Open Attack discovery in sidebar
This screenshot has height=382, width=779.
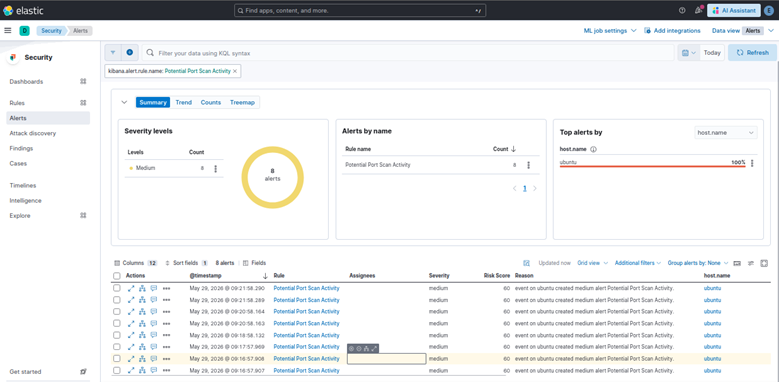coord(33,133)
